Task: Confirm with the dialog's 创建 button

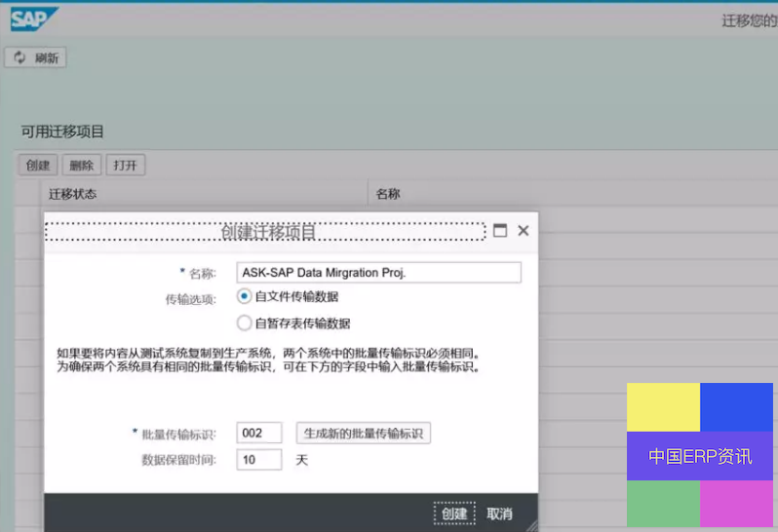Action: click(x=454, y=513)
